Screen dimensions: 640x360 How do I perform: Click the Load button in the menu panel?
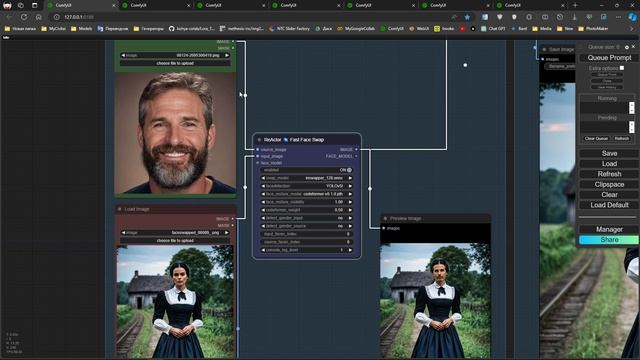[609, 164]
